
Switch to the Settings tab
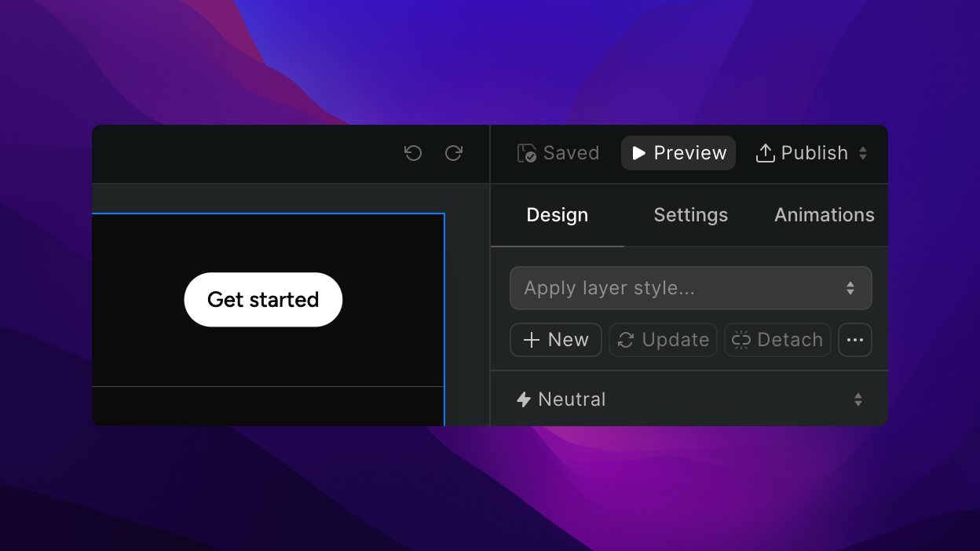691,215
